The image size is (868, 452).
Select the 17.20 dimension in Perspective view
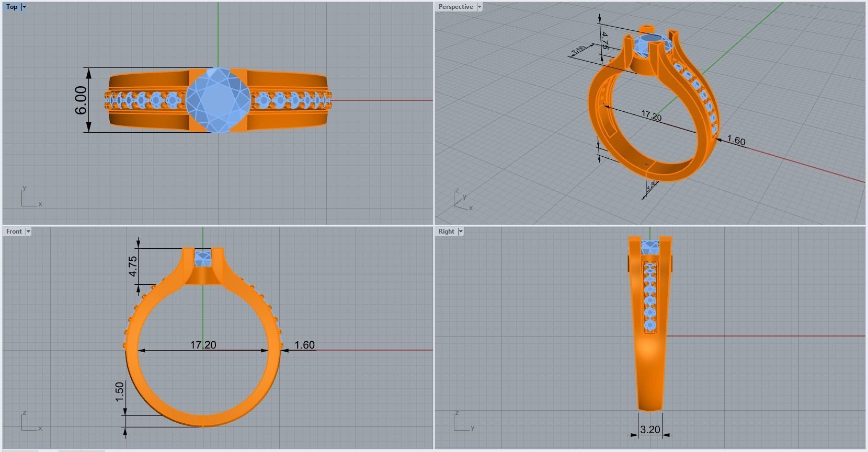click(652, 115)
